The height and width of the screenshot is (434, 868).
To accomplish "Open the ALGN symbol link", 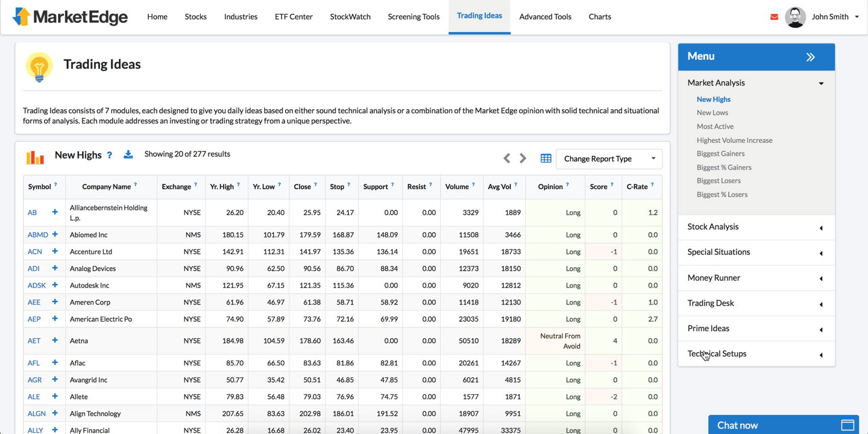I will (x=37, y=414).
